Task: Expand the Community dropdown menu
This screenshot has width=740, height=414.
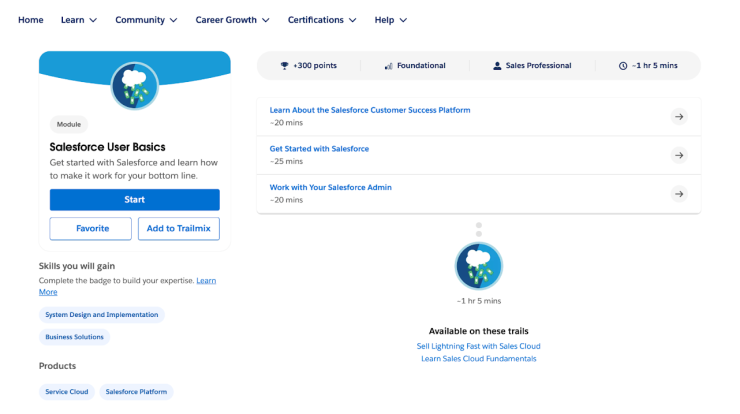Action: click(146, 20)
